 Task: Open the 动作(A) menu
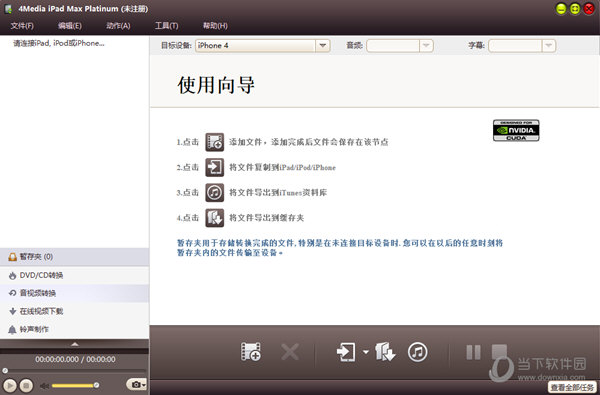point(118,26)
